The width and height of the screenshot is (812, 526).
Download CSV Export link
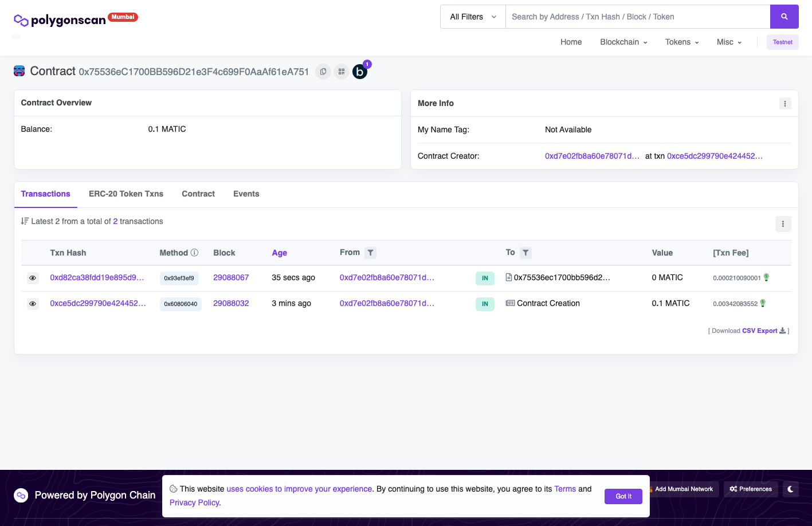(x=760, y=331)
